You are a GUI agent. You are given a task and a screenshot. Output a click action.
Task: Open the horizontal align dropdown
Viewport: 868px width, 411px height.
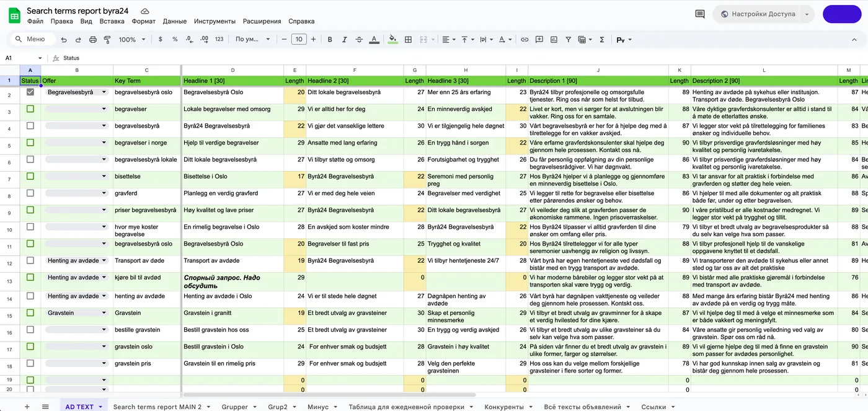tap(448, 40)
